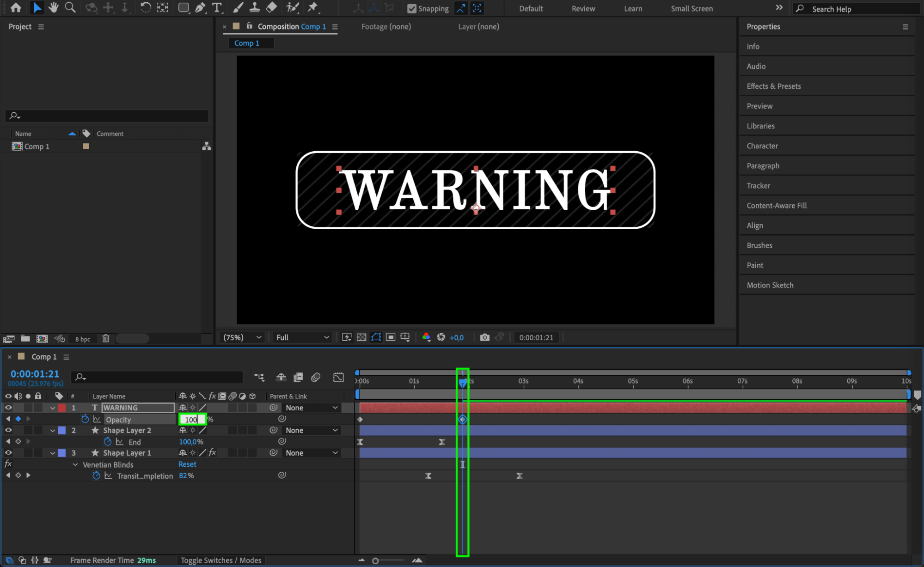This screenshot has height=567, width=924.
Task: Select the Pen tool
Action: [x=200, y=7]
